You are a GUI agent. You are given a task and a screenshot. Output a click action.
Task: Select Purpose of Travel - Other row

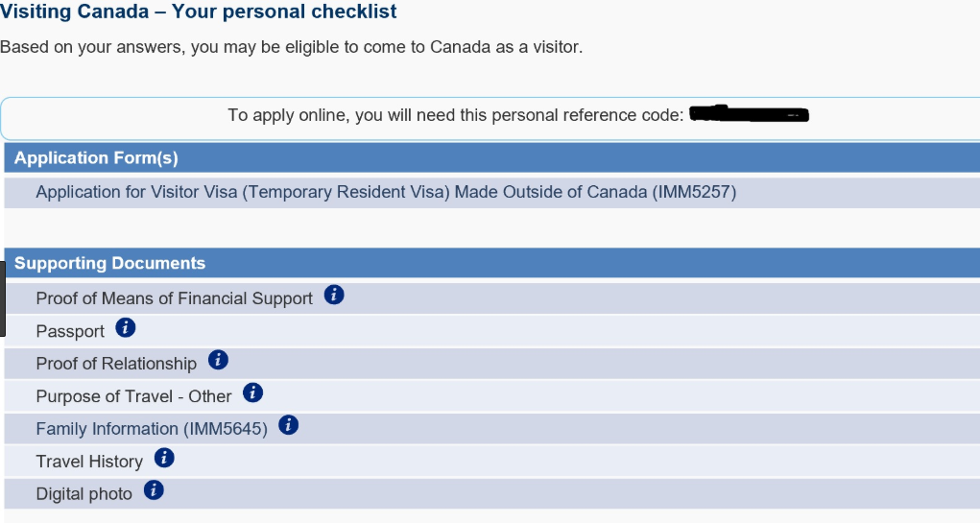click(x=491, y=396)
